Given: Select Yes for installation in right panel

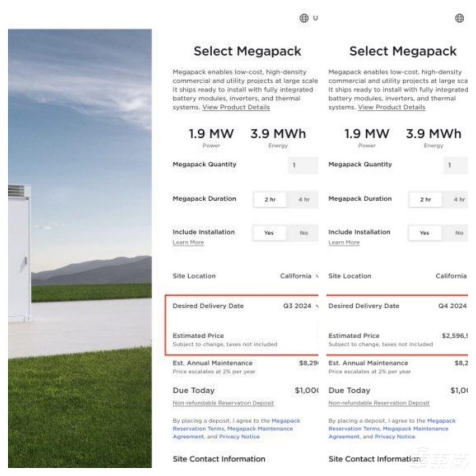Looking at the screenshot, I should pos(424,233).
